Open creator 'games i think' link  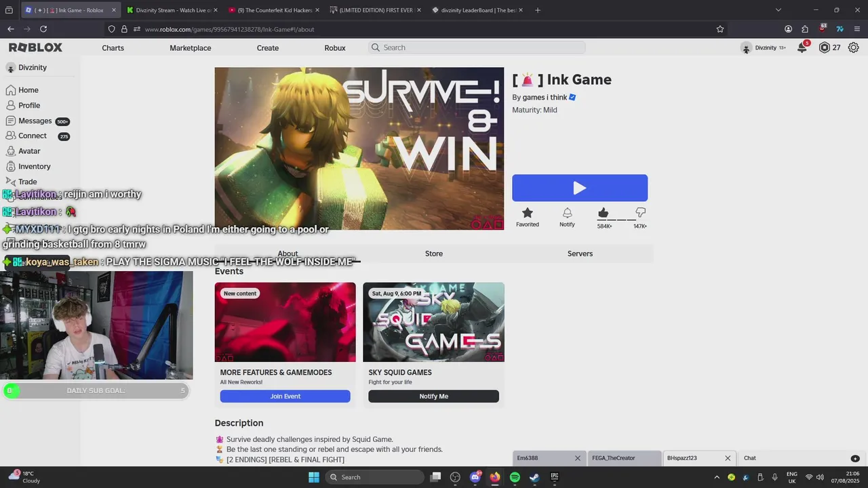545,98
